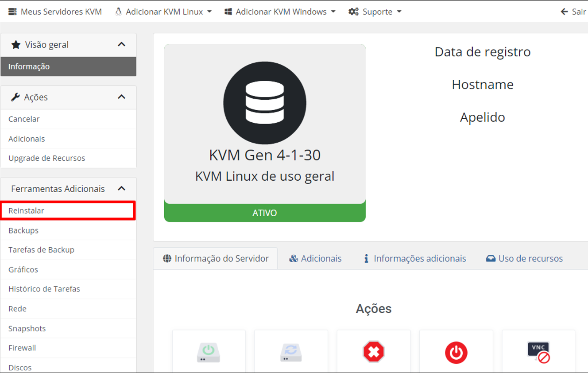The width and height of the screenshot is (588, 373).
Task: Click the VNC disabled icon
Action: (538, 353)
